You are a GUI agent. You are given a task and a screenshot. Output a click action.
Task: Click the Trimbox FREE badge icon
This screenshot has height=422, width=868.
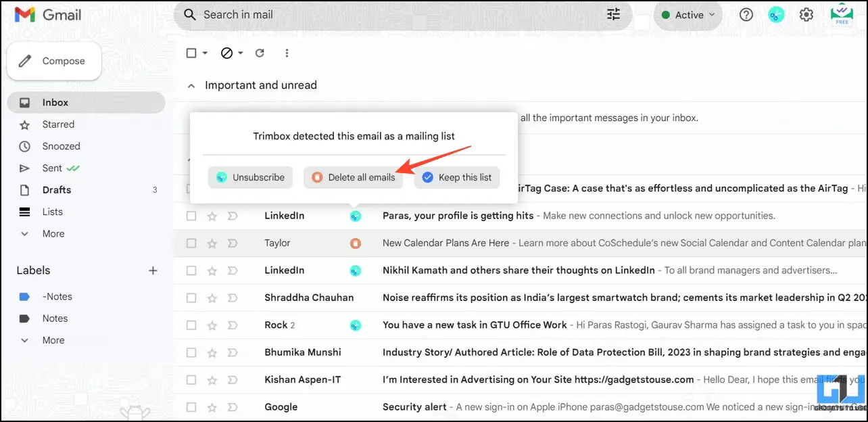tap(842, 14)
